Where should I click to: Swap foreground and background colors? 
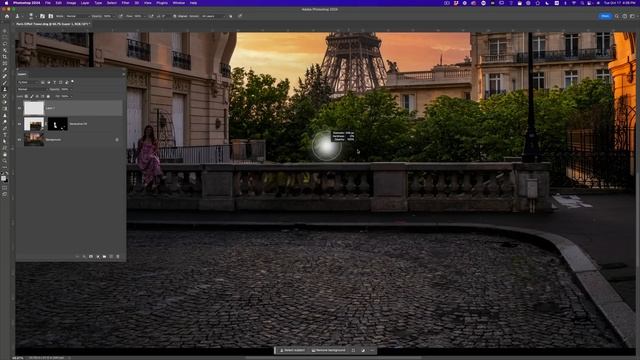click(7, 174)
